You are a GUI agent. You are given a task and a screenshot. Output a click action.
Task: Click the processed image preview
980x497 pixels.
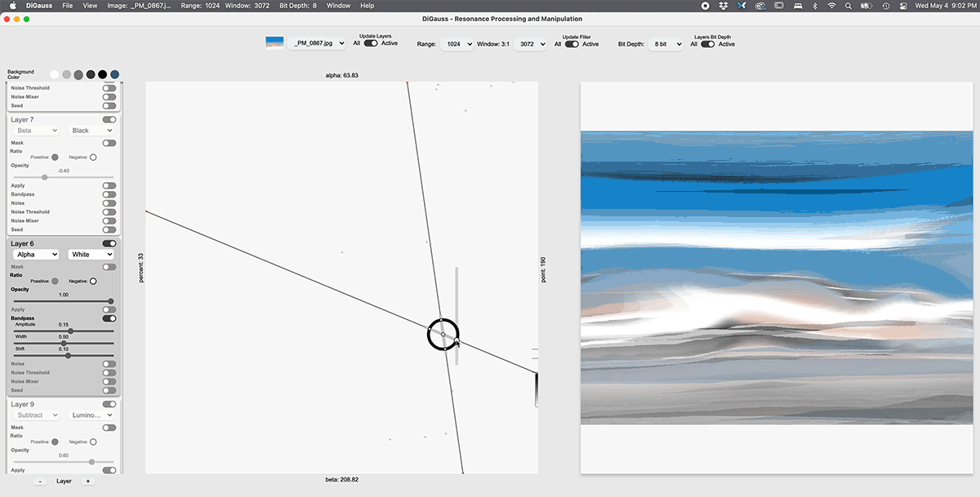777,278
